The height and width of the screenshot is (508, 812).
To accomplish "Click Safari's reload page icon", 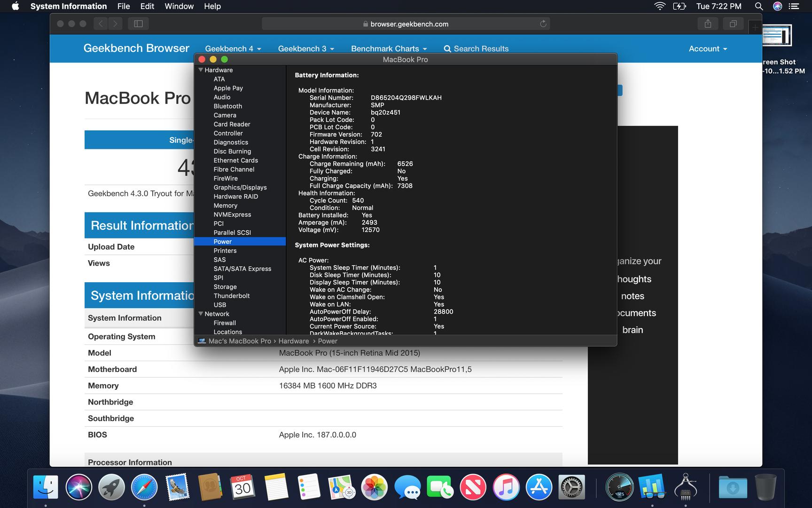I will 543,24.
